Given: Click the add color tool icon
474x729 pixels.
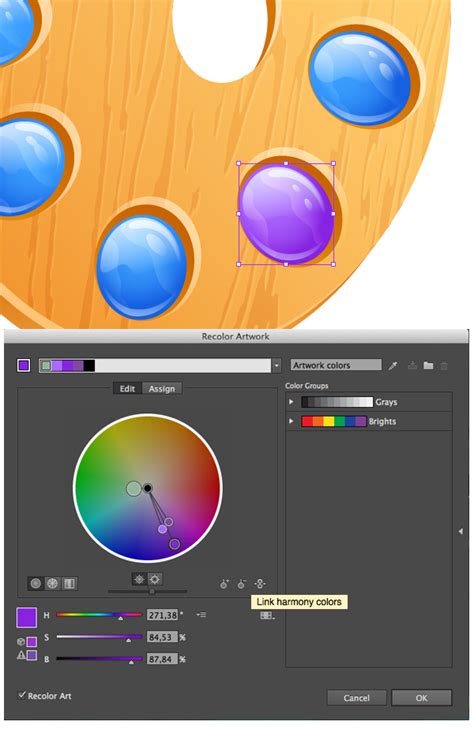Looking at the screenshot, I should [x=224, y=584].
